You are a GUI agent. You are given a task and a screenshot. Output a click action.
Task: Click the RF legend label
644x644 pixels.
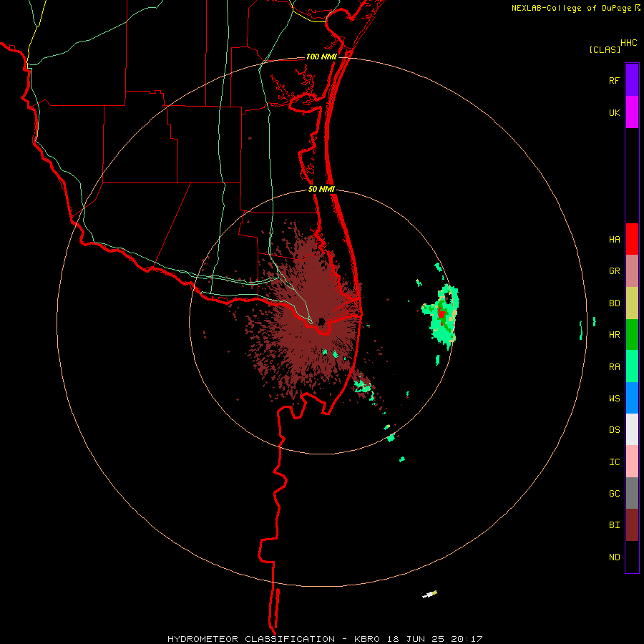tap(614, 81)
